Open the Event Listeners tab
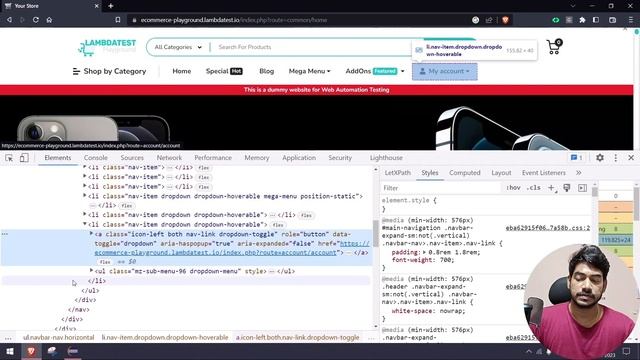This screenshot has width=640, height=360. click(x=544, y=173)
